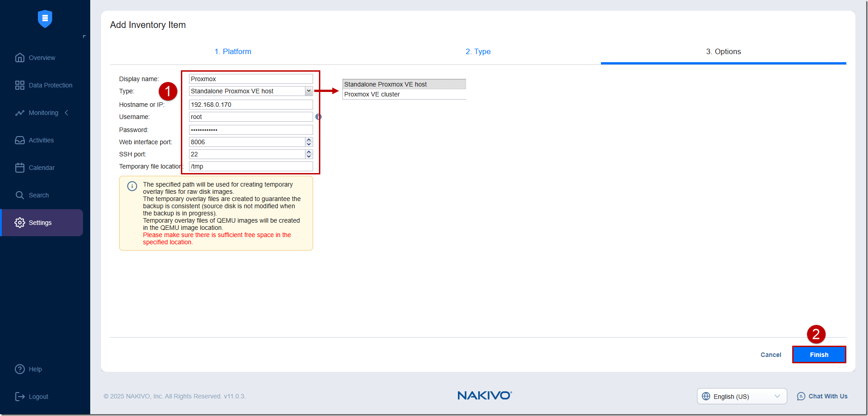The height and width of the screenshot is (416, 868).
Task: Click the Logout link
Action: [38, 397]
